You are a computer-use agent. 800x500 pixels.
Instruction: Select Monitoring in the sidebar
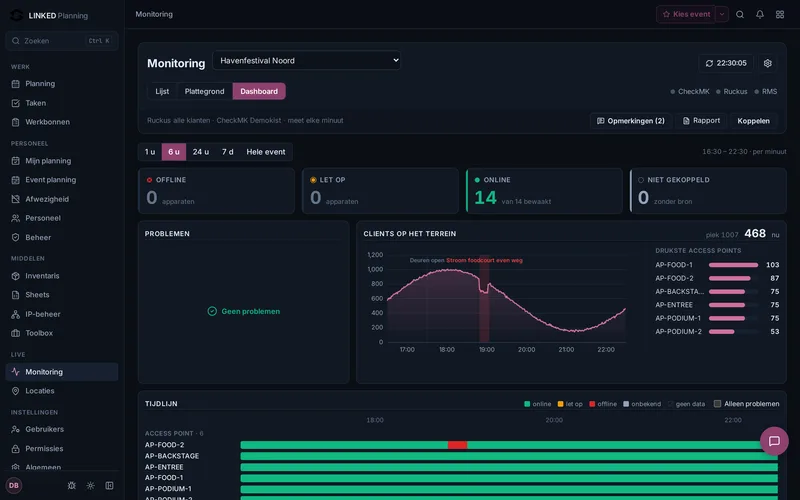click(x=62, y=372)
